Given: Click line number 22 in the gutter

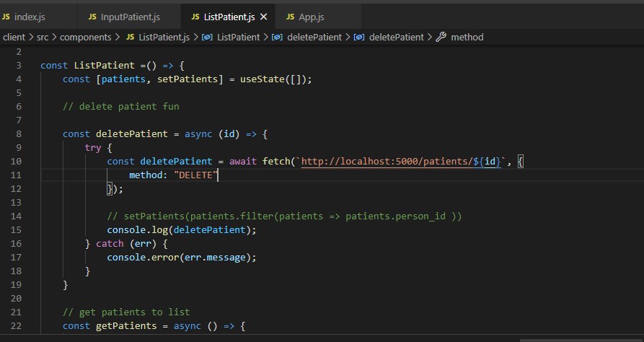Looking at the screenshot, I should click(x=16, y=325).
